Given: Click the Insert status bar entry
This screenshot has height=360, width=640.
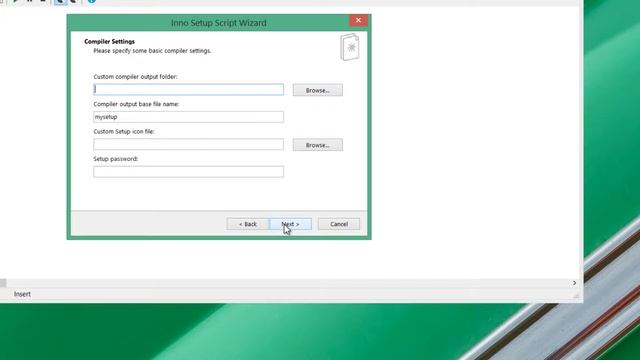Looking at the screenshot, I should click(x=22, y=294).
